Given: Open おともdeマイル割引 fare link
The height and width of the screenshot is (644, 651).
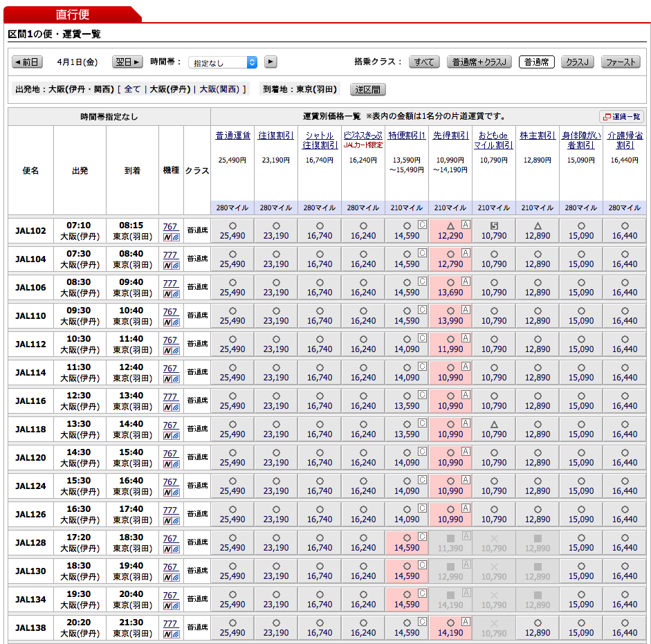Looking at the screenshot, I should [x=494, y=140].
